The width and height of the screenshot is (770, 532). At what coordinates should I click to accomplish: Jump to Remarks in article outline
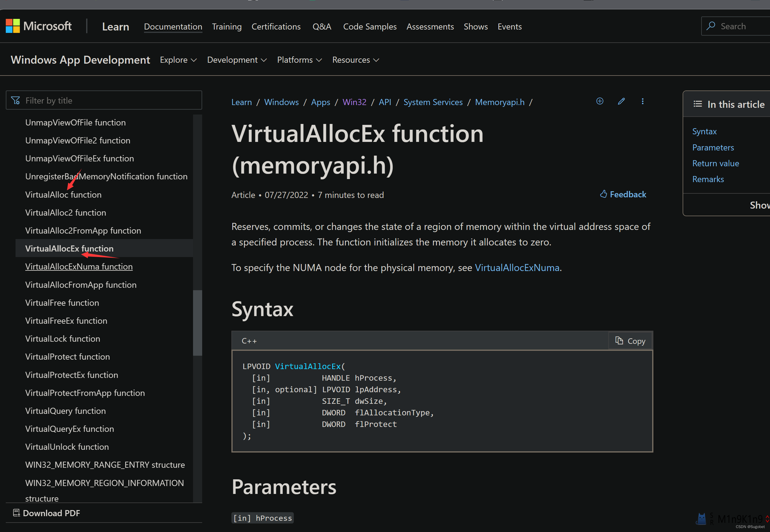[708, 179]
